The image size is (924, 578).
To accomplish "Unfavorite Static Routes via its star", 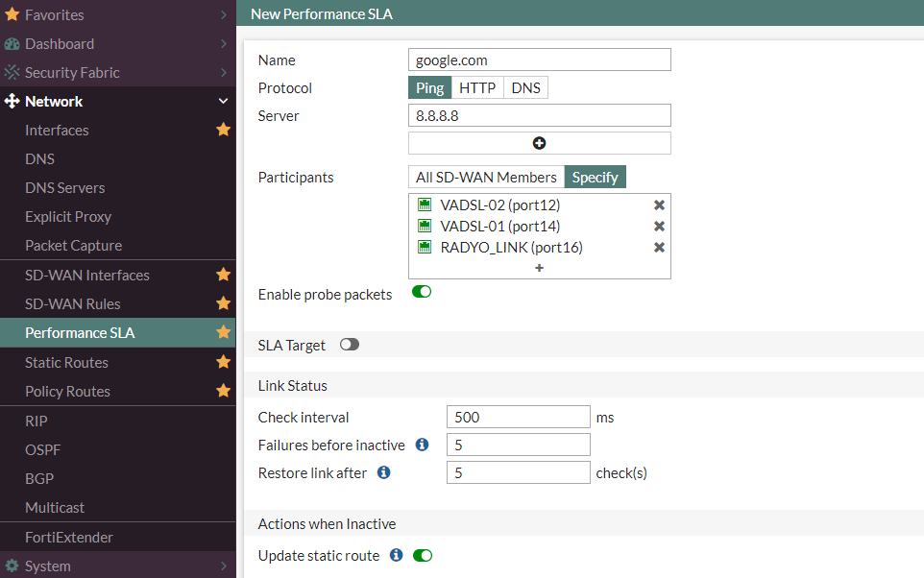I will (x=224, y=362).
